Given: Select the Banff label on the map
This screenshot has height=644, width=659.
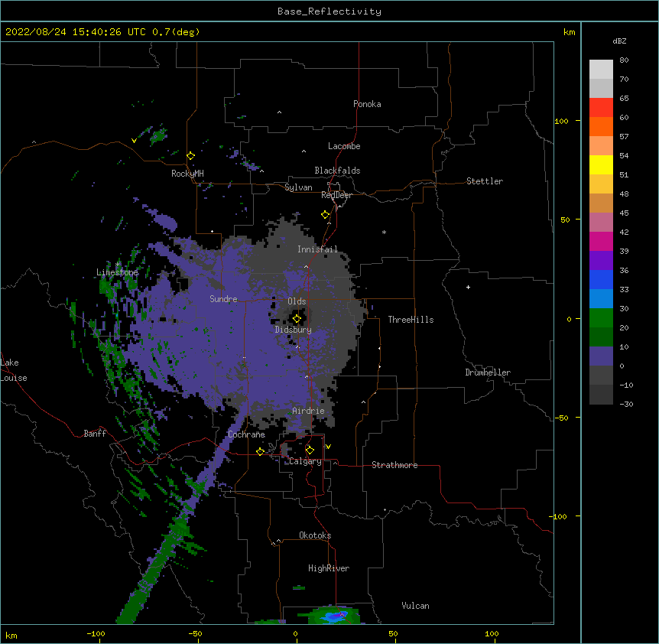Looking at the screenshot, I should (95, 434).
